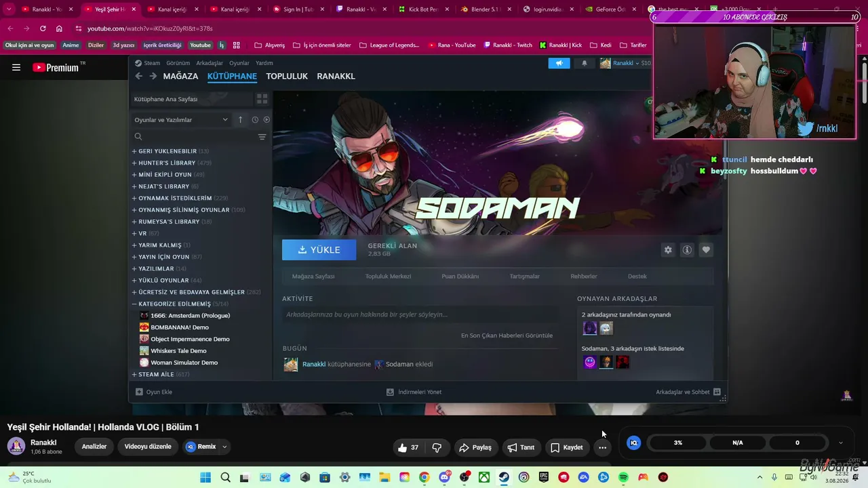Click the Kaydet save button
Screen dimensions: 868x488
click(x=567, y=447)
